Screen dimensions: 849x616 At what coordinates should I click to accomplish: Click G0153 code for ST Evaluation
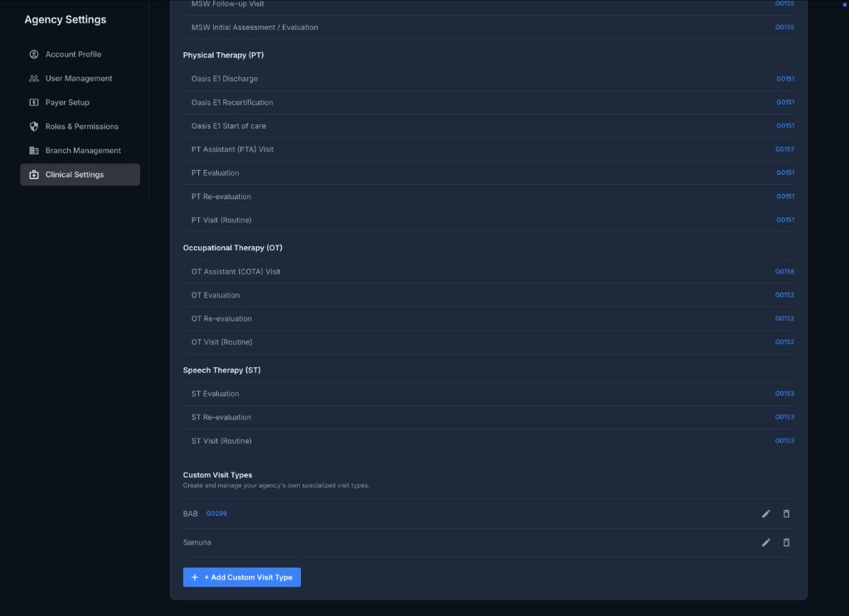pyautogui.click(x=784, y=394)
